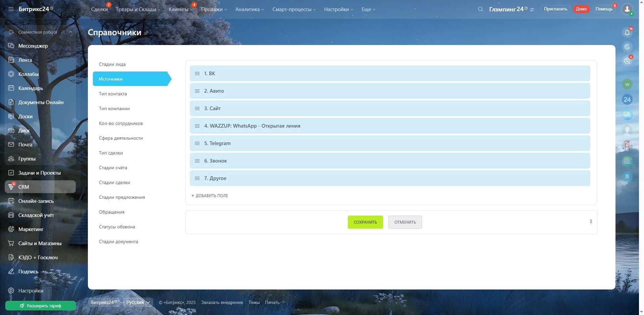The image size is (644, 315).
Task: Click the Подпись pen icon in sidebar
Action: 11,271
